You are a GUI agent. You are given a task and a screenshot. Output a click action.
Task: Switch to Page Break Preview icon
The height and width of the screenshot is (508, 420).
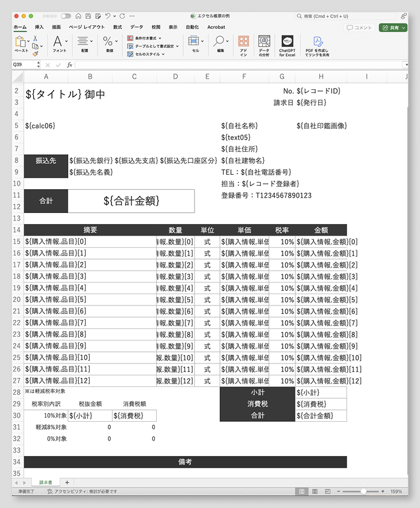click(328, 492)
